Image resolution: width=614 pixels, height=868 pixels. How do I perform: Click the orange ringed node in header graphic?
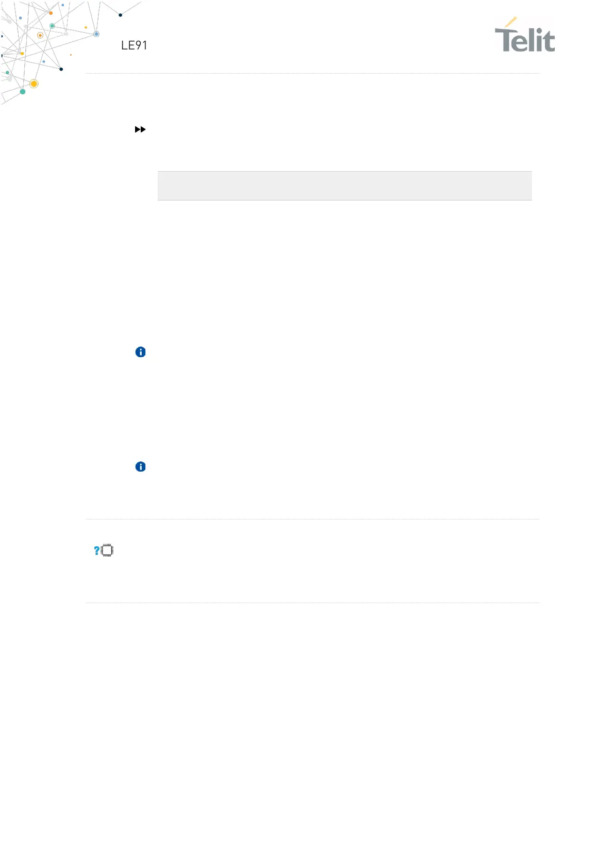(x=40, y=36)
